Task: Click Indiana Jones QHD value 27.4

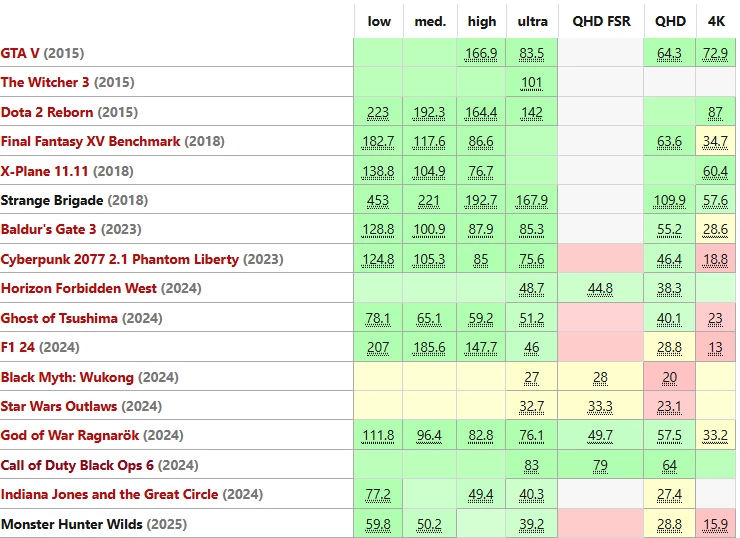Action: tap(669, 495)
